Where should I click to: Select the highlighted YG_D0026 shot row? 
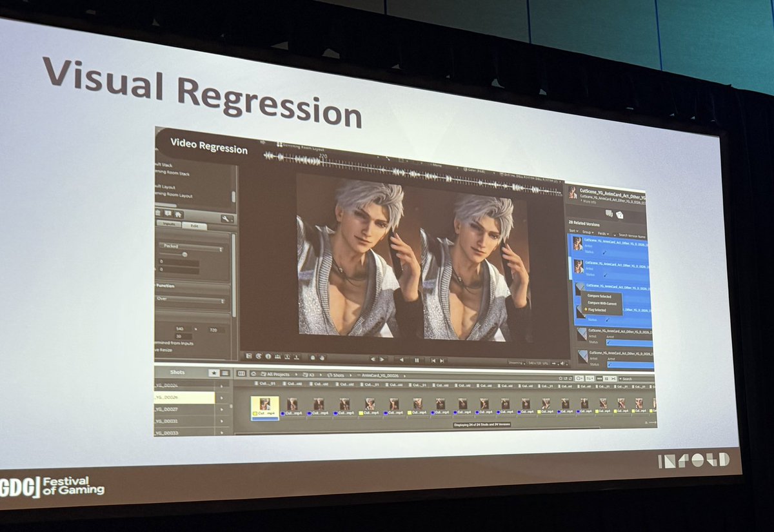pyautogui.click(x=185, y=397)
